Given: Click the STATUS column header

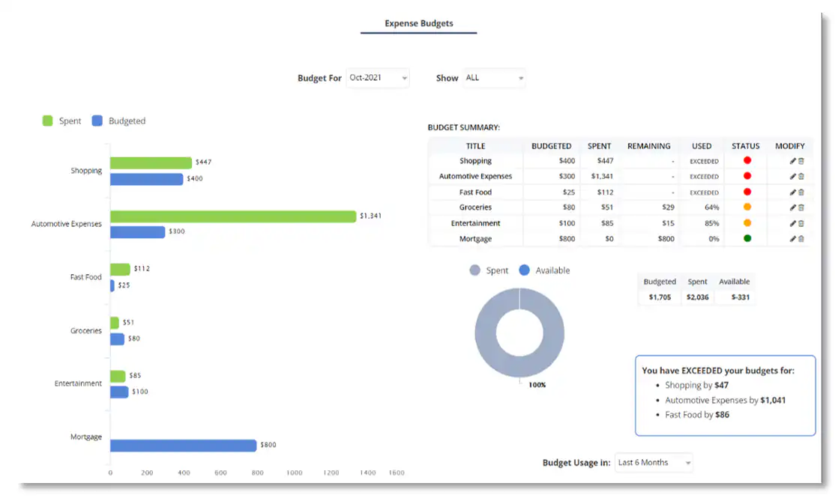Looking at the screenshot, I should [x=745, y=146].
